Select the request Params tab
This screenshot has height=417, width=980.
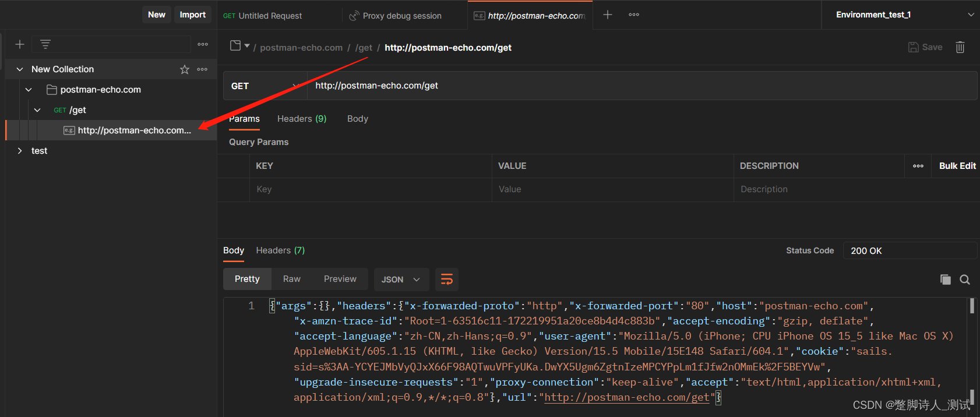click(244, 119)
